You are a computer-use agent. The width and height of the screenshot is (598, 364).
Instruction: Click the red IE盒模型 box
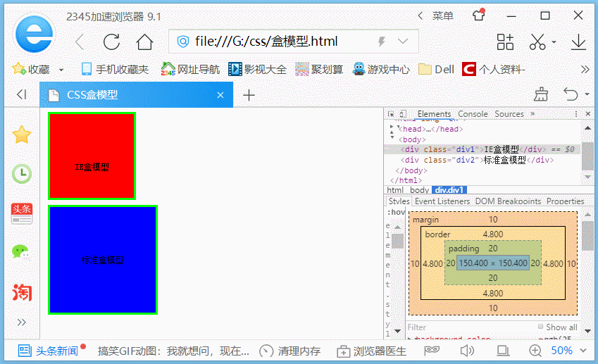(92, 156)
